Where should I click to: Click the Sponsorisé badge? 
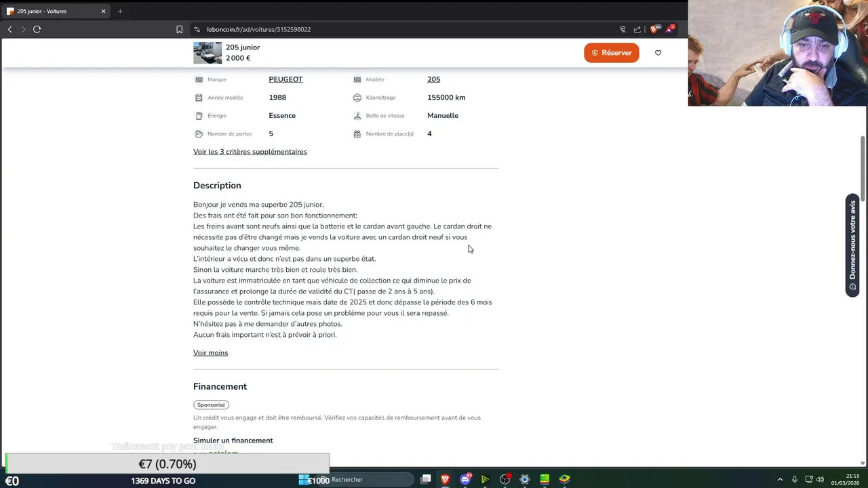click(x=211, y=405)
